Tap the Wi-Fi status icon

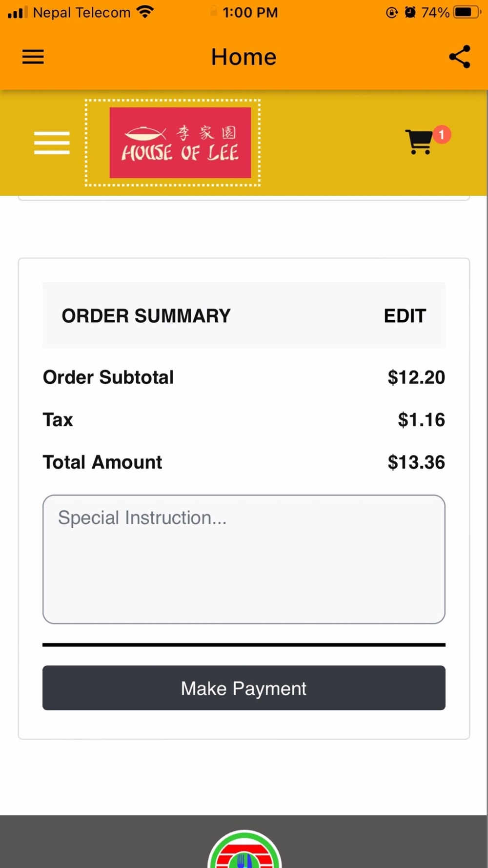145,12
